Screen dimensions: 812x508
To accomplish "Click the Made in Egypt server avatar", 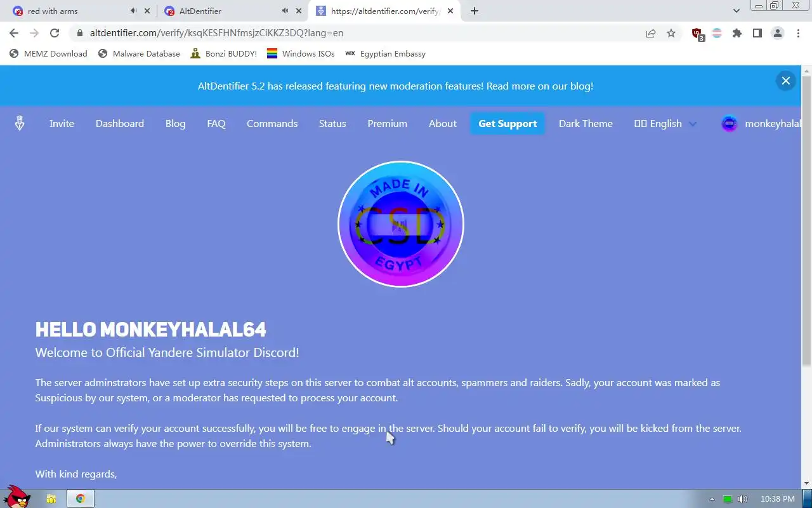I will click(401, 224).
